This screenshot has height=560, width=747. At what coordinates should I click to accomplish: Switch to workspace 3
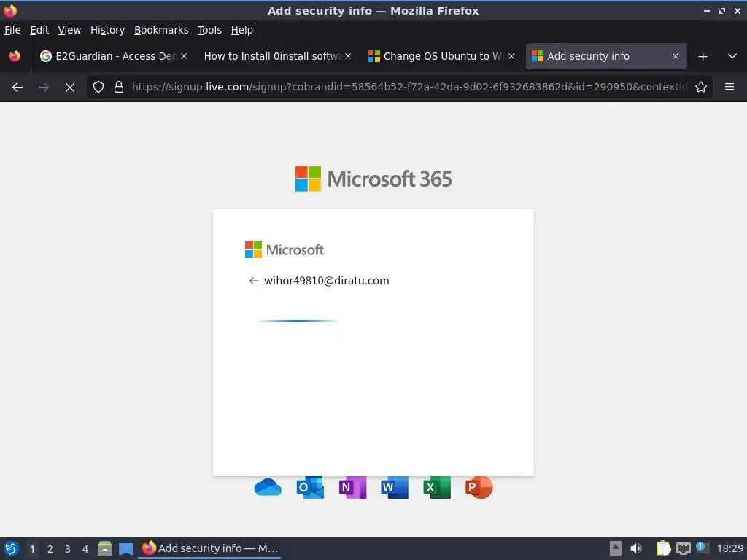pos(68,549)
